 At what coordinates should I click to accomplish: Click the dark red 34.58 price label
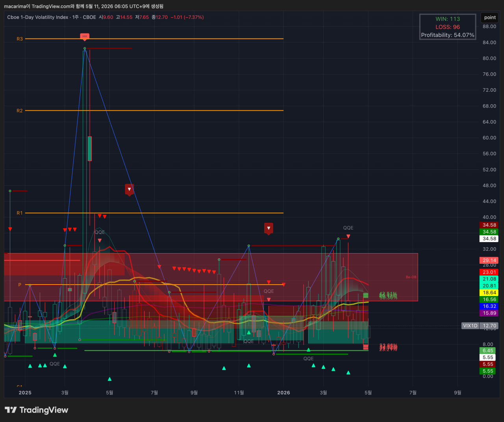489,225
